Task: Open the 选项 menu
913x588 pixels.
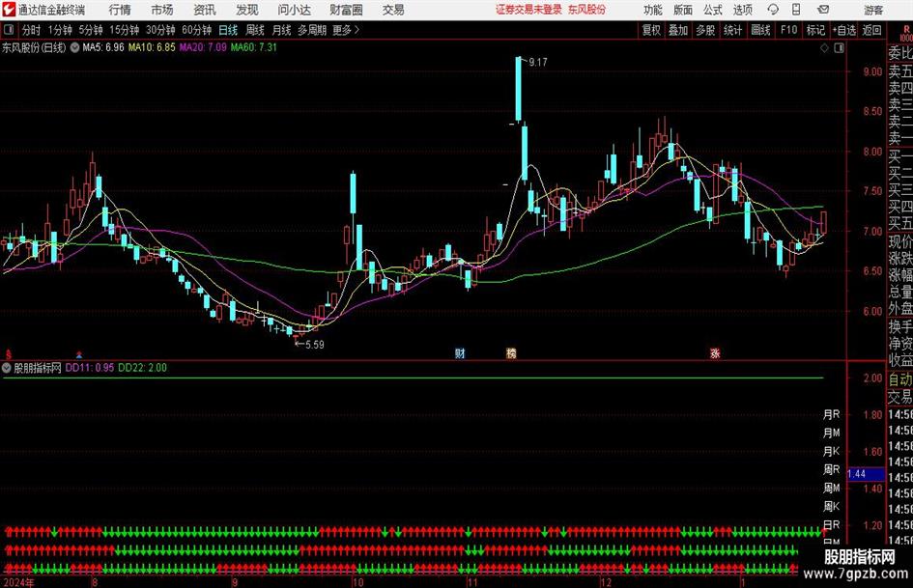Action: [742, 10]
